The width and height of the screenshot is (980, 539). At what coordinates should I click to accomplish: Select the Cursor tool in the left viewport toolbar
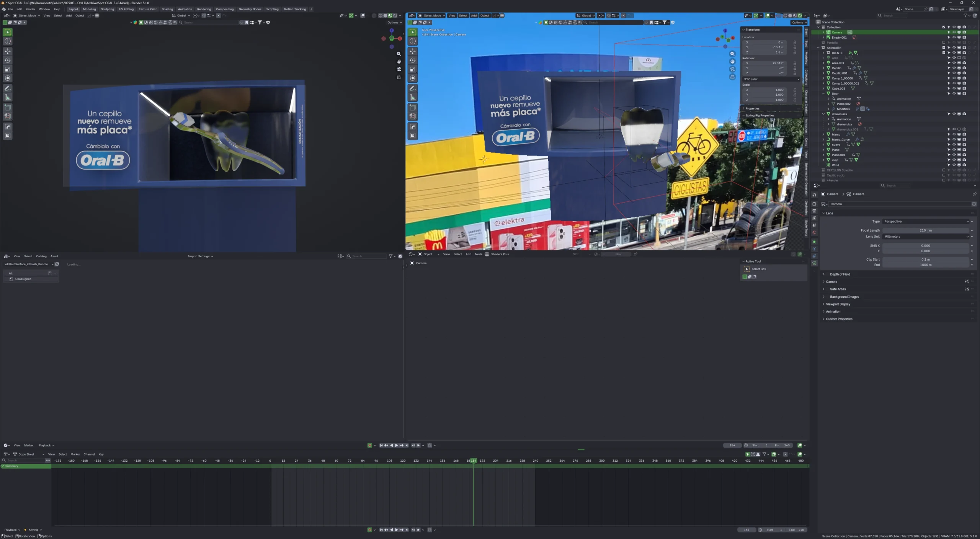8,41
